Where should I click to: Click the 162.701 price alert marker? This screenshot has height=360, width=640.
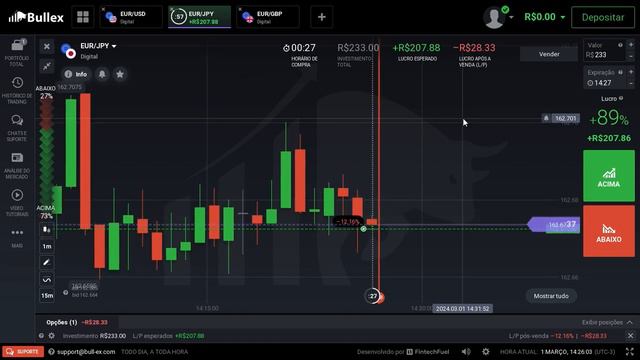[561, 118]
